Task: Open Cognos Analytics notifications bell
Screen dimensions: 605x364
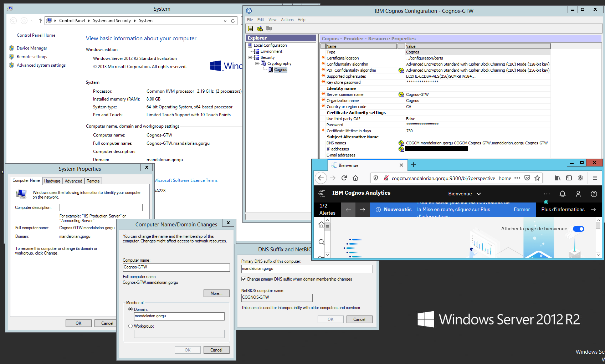Action: (x=563, y=194)
